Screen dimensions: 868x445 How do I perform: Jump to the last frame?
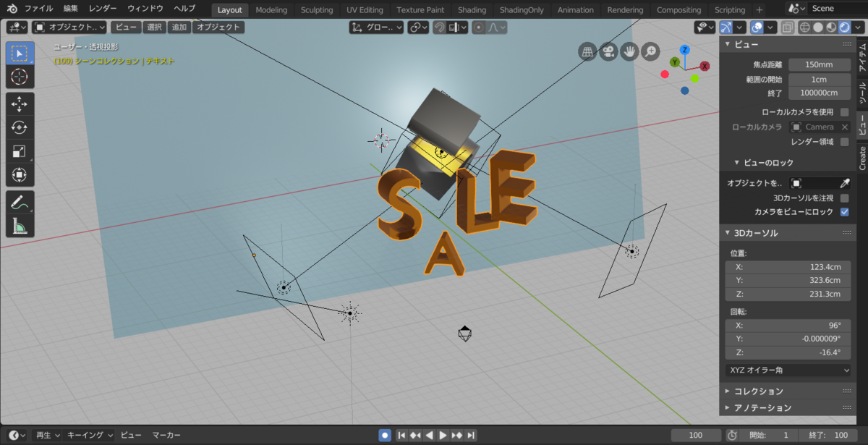coord(471,435)
